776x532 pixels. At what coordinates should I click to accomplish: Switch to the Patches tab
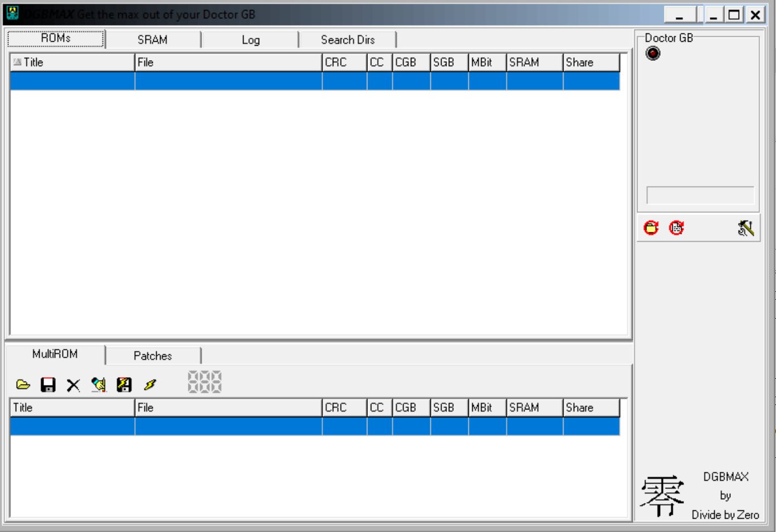point(152,356)
